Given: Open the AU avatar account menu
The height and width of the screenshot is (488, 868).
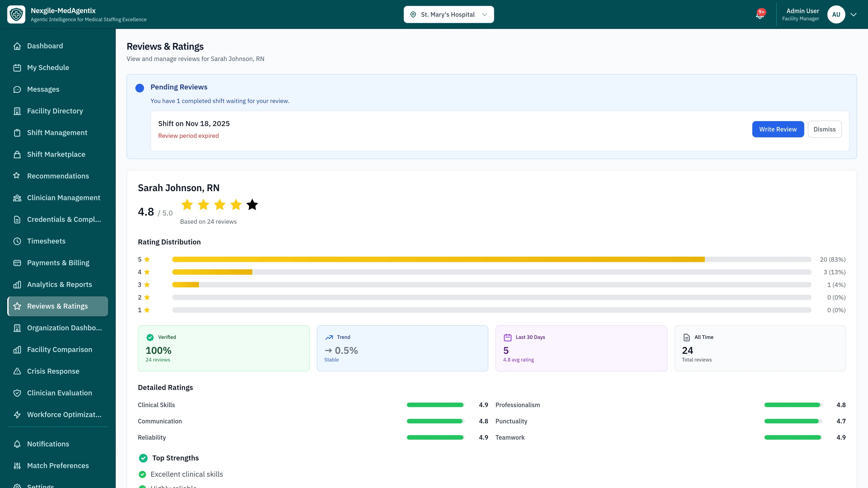Looking at the screenshot, I should 836,14.
